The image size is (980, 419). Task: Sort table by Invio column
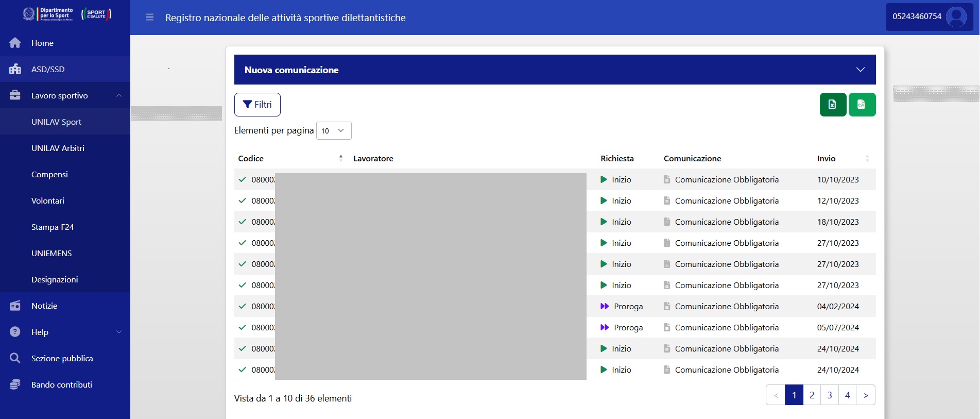[867, 158]
